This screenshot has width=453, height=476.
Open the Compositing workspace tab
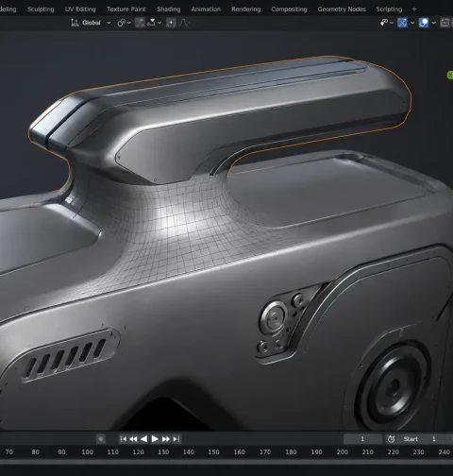click(x=289, y=9)
